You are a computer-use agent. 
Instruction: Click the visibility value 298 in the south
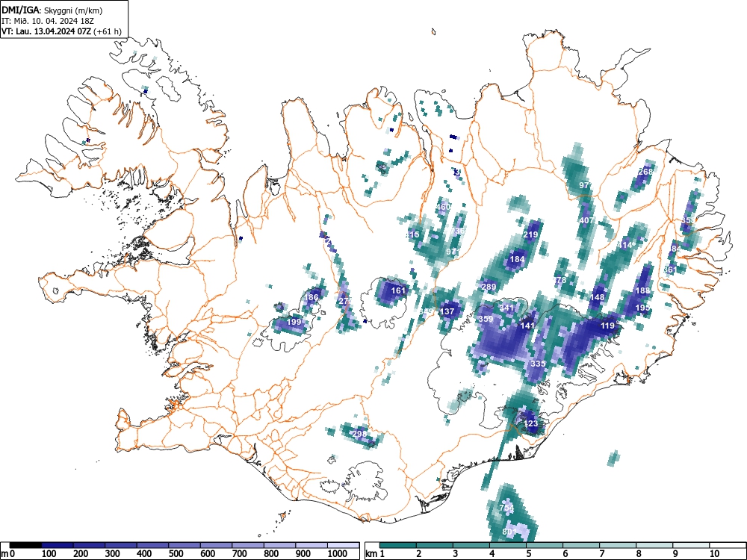click(359, 434)
